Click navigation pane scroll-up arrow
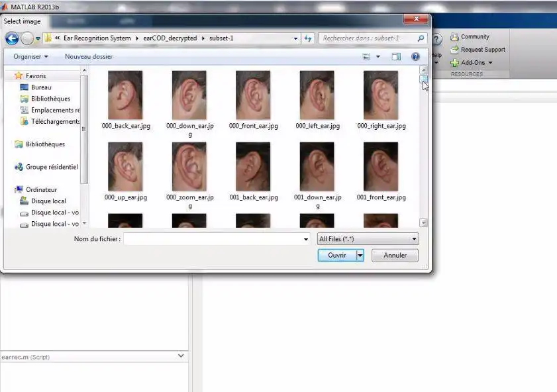Screen dimensions: 557x392 click(85, 70)
